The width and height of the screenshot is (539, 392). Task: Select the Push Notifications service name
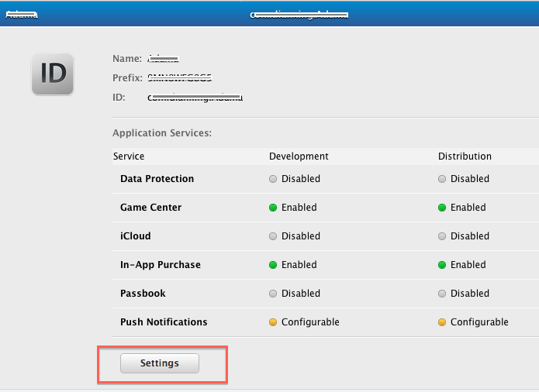164,322
